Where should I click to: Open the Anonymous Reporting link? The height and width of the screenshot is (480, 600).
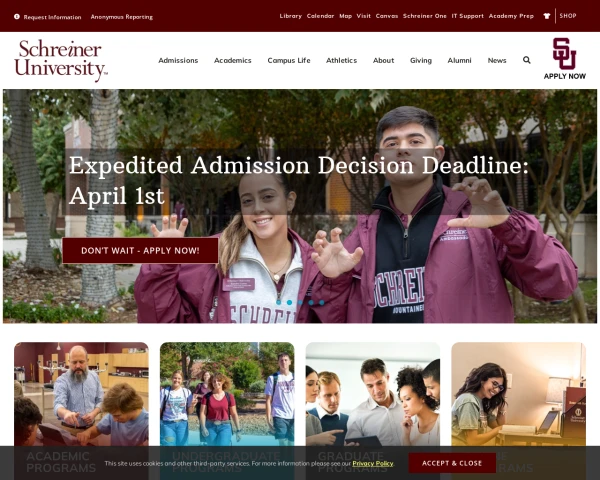[x=122, y=17]
